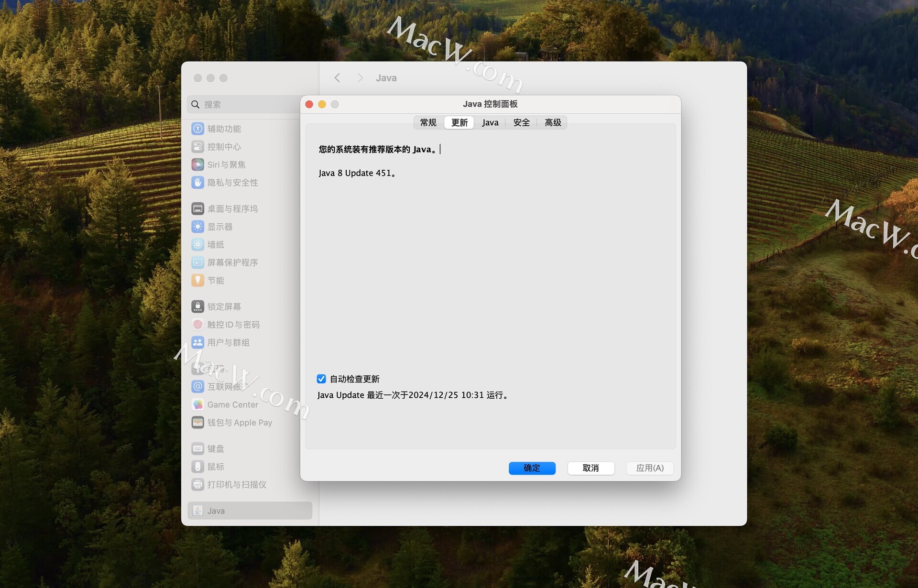Viewport: 918px width, 588px height.
Task: Select the Java icon in sidebar
Action: (x=197, y=511)
